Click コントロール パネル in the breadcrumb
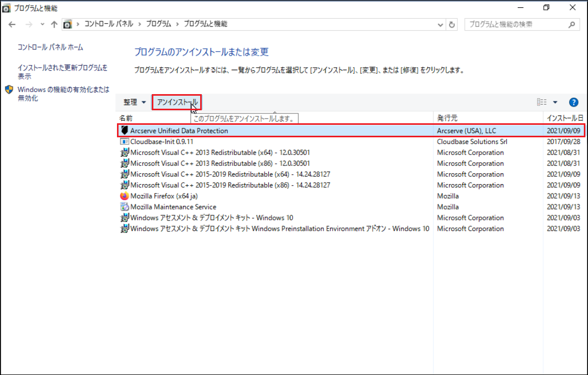This screenshot has width=588, height=375. [108, 24]
